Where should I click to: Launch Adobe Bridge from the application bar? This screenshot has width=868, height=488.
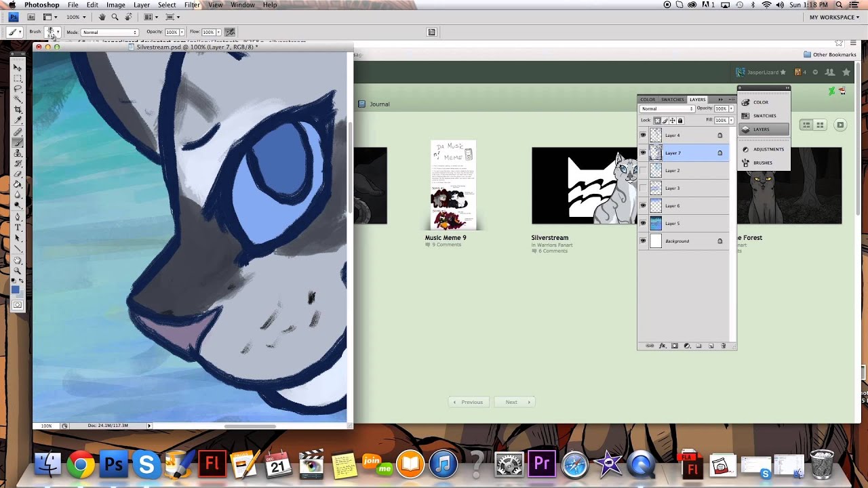[x=31, y=17]
